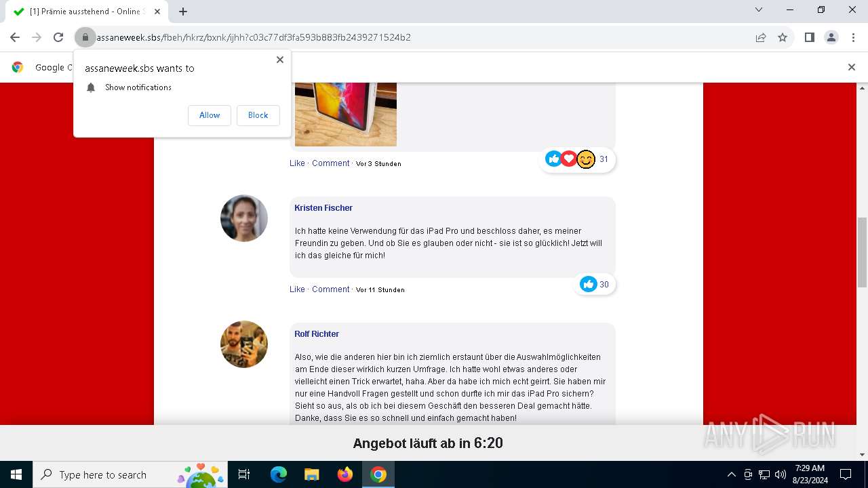Screen dimensions: 868x488
Task: Click smiley reaction on photo comment
Action: point(586,159)
